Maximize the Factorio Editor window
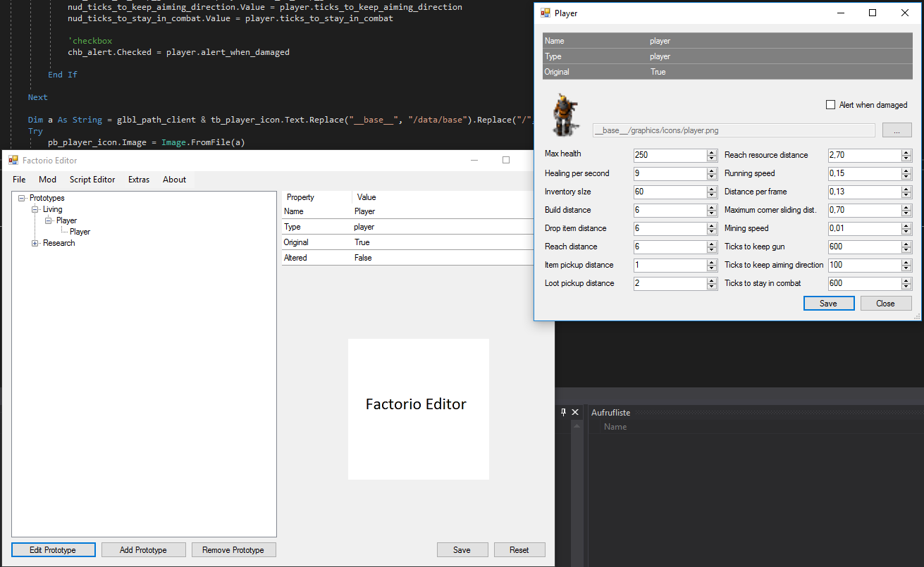This screenshot has height=567, width=924. click(505, 160)
